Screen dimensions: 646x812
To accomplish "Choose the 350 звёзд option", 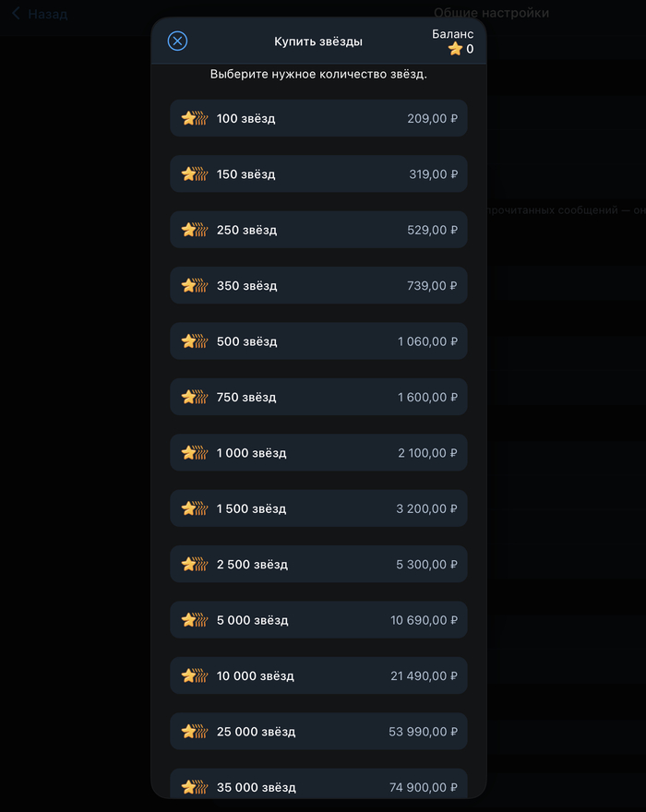I will [318, 286].
